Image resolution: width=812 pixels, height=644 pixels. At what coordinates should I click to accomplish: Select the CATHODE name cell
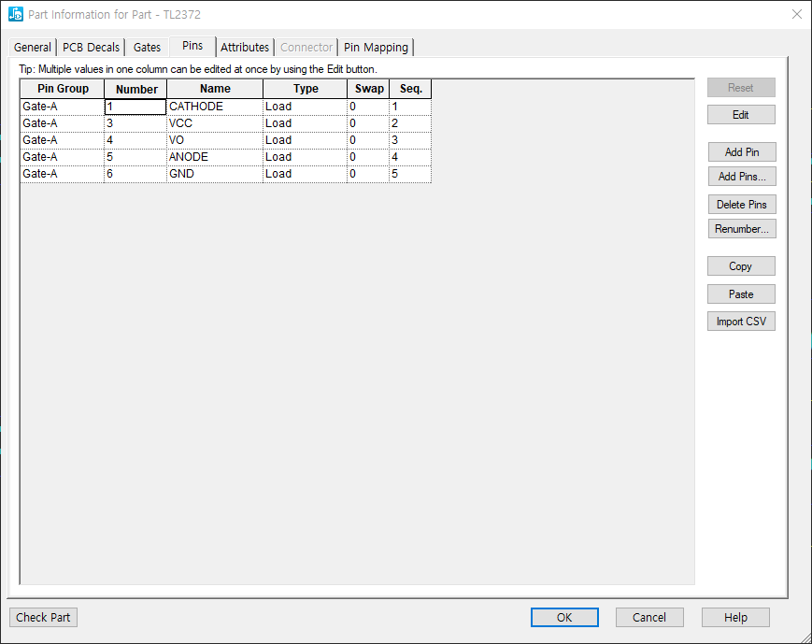(215, 107)
